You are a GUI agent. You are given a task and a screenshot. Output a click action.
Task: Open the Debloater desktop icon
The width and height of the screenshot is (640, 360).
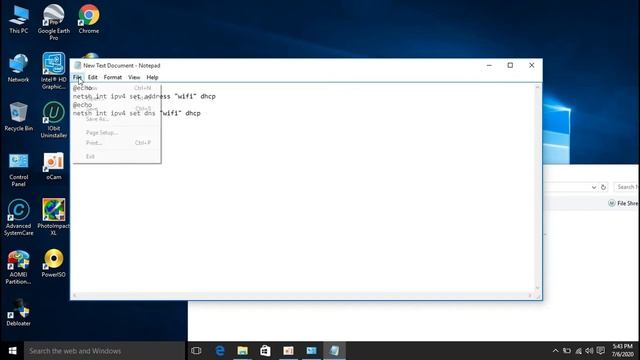coord(18,313)
